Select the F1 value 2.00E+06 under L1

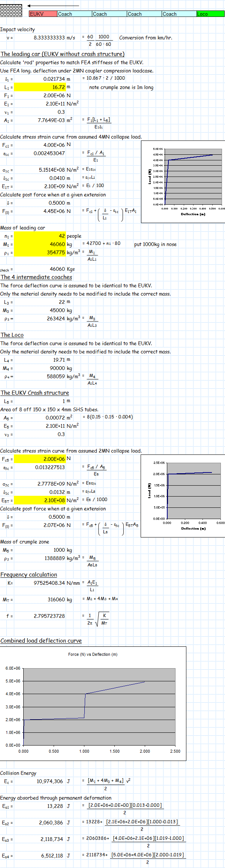pyautogui.click(x=54, y=95)
